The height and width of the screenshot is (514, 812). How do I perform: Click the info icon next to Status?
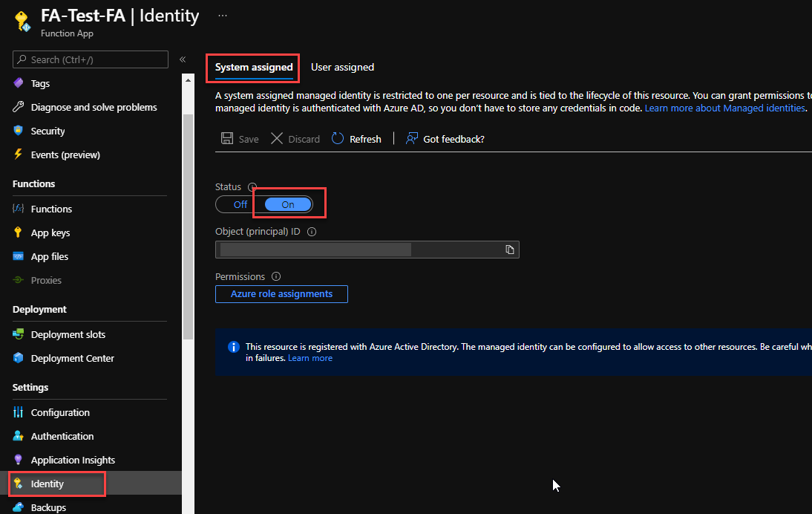pyautogui.click(x=252, y=187)
